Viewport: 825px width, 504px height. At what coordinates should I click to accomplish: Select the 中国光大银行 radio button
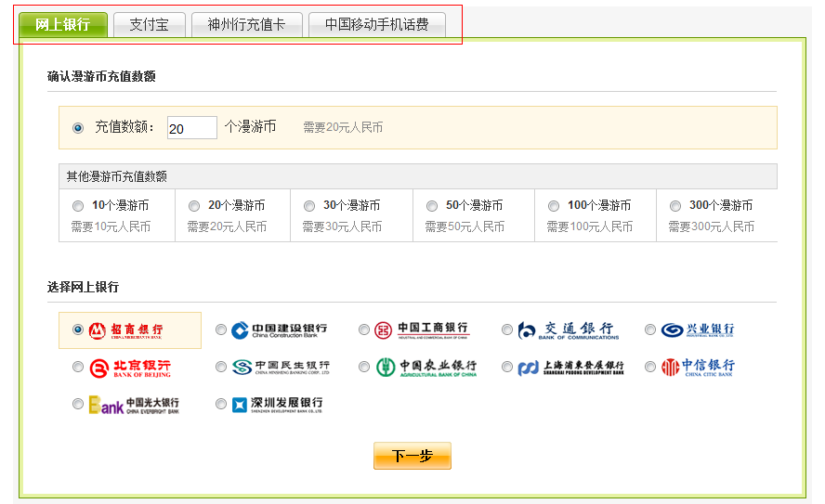pos(78,404)
